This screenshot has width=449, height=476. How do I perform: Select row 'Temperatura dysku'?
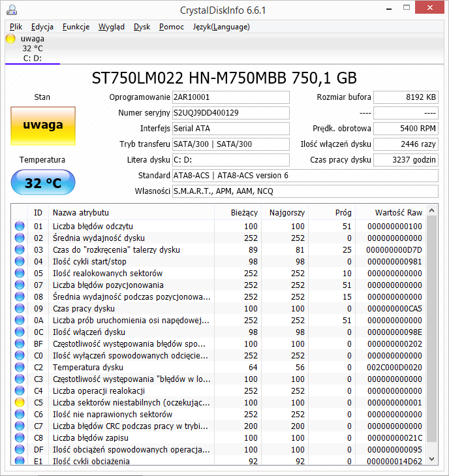pos(219,368)
